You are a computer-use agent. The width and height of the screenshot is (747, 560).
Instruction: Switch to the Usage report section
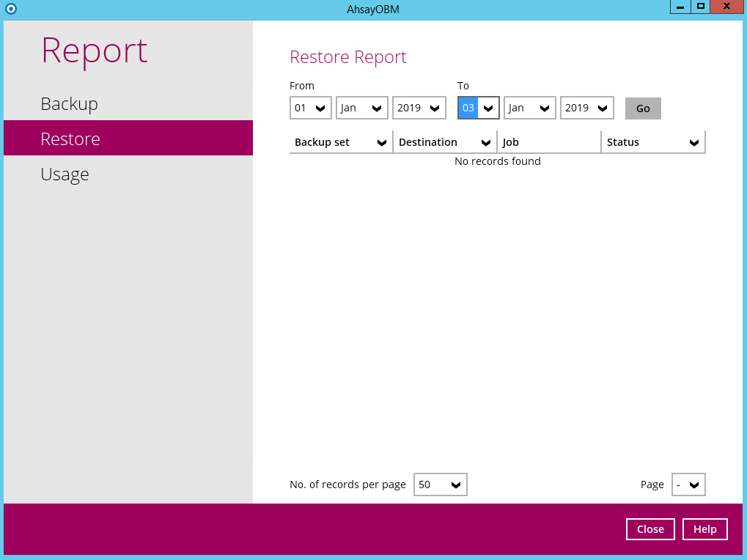coord(65,174)
